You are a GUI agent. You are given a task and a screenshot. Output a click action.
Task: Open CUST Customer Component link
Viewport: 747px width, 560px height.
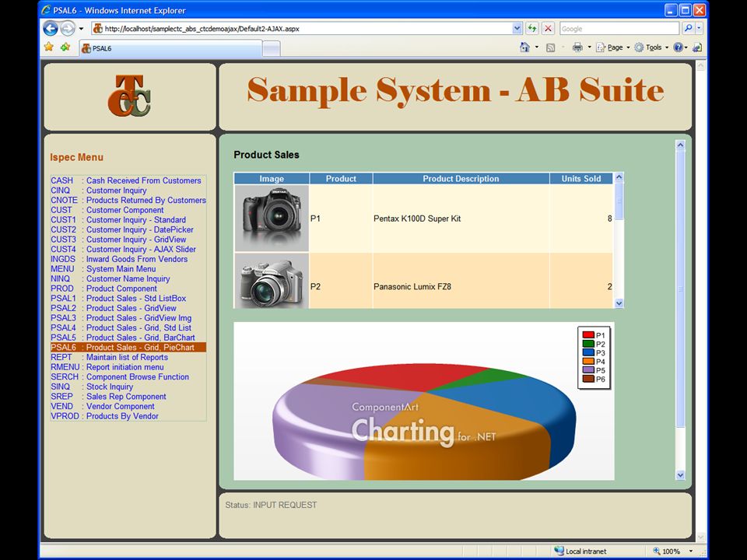[107, 210]
